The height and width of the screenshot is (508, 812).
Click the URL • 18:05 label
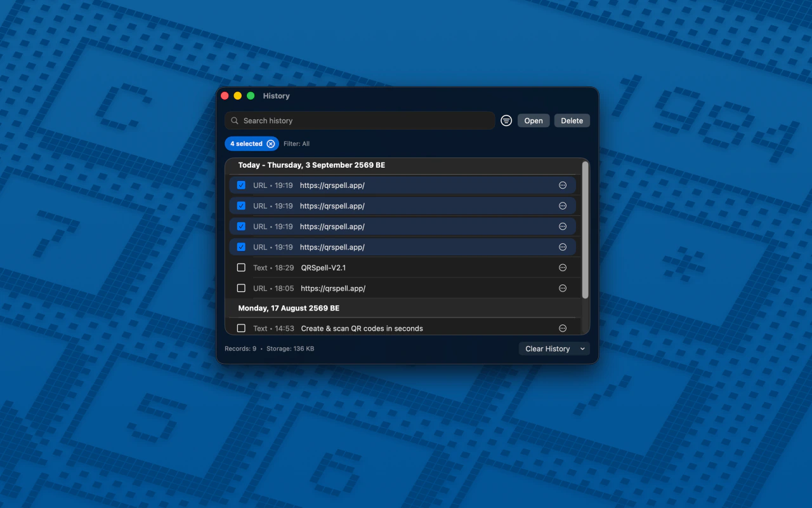point(273,288)
